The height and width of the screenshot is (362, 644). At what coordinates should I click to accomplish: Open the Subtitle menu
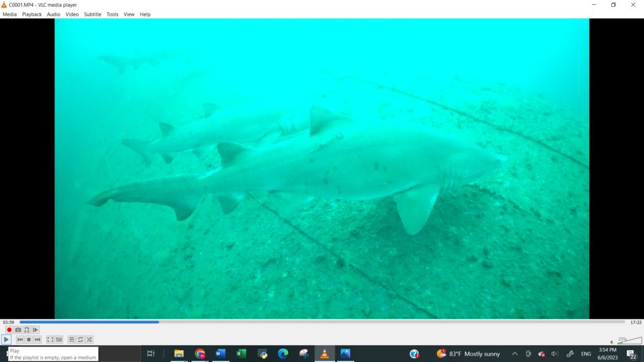pos(92,14)
